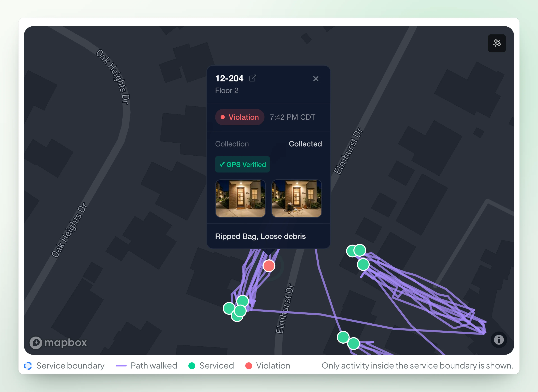Click the Path walked legend entry
This screenshot has height=392, width=538.
[146, 366]
